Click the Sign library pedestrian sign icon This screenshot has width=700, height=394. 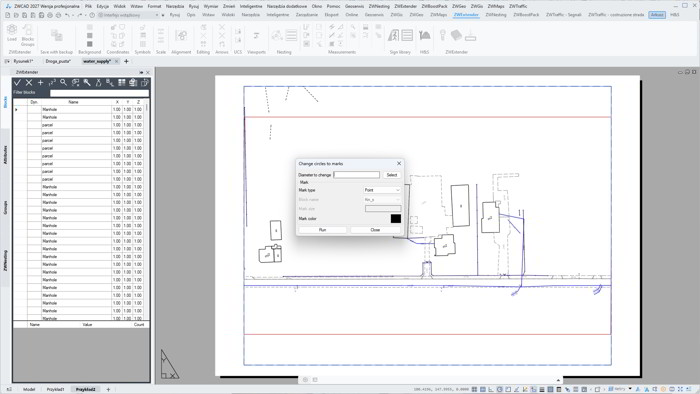(x=393, y=35)
